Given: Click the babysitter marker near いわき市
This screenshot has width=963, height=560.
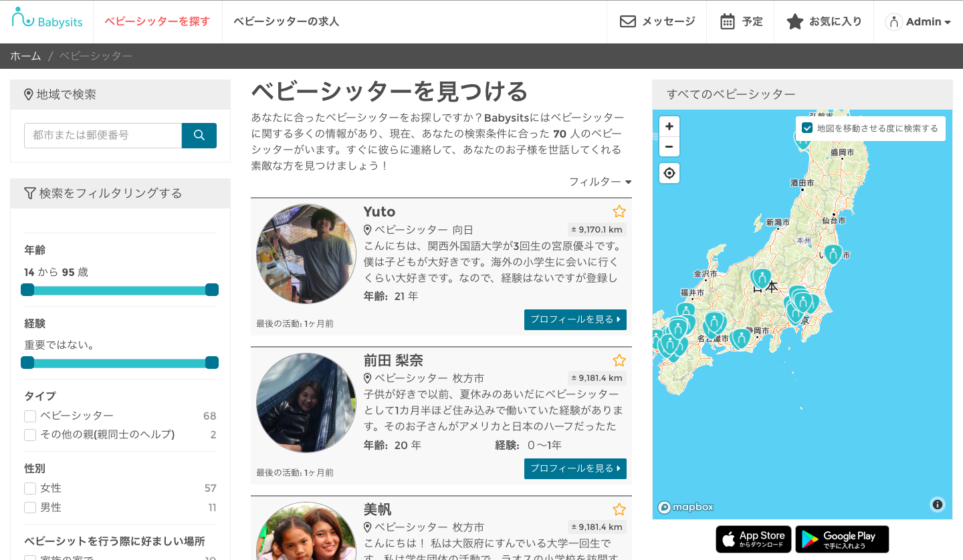Looking at the screenshot, I should (833, 253).
